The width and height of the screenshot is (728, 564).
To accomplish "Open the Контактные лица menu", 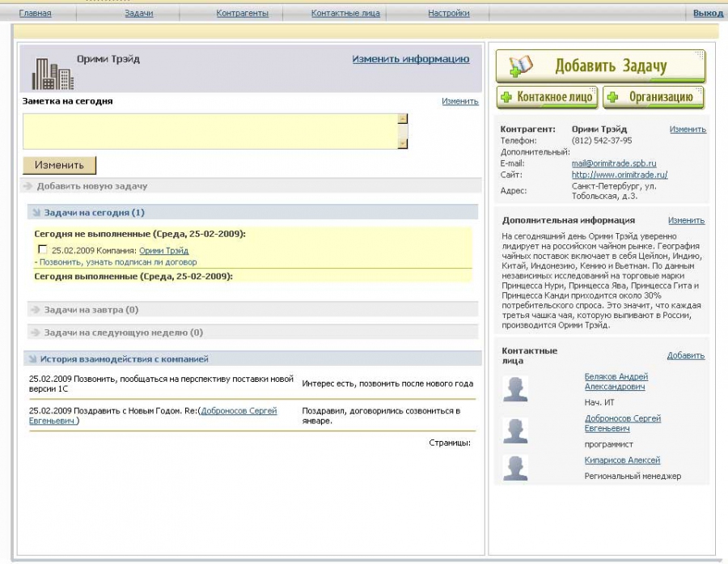I will point(345,14).
